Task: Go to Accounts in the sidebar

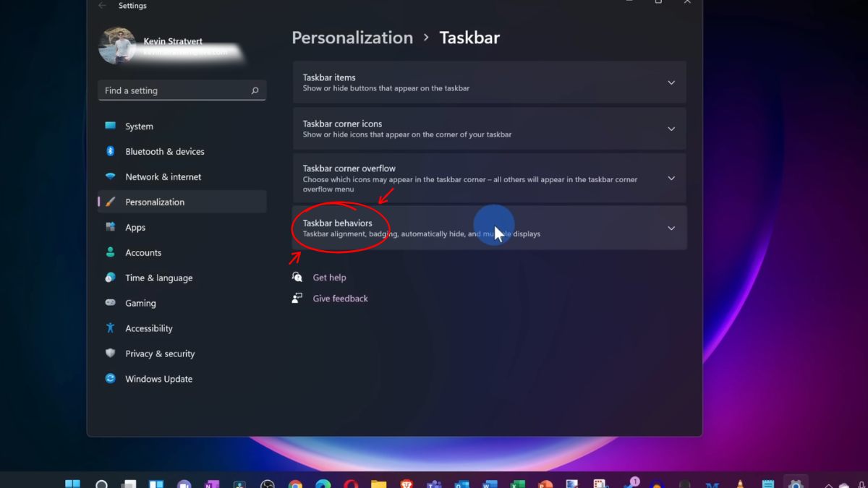Action: (x=182, y=252)
